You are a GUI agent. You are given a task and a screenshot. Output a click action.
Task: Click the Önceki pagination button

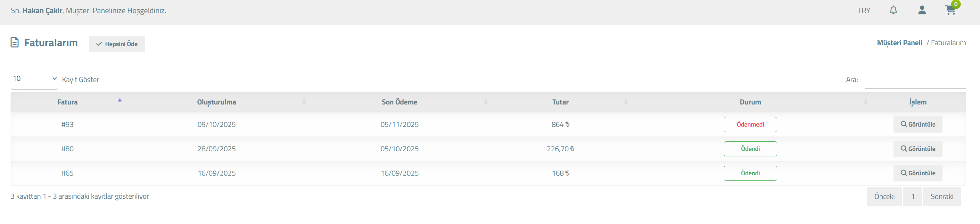tap(884, 197)
